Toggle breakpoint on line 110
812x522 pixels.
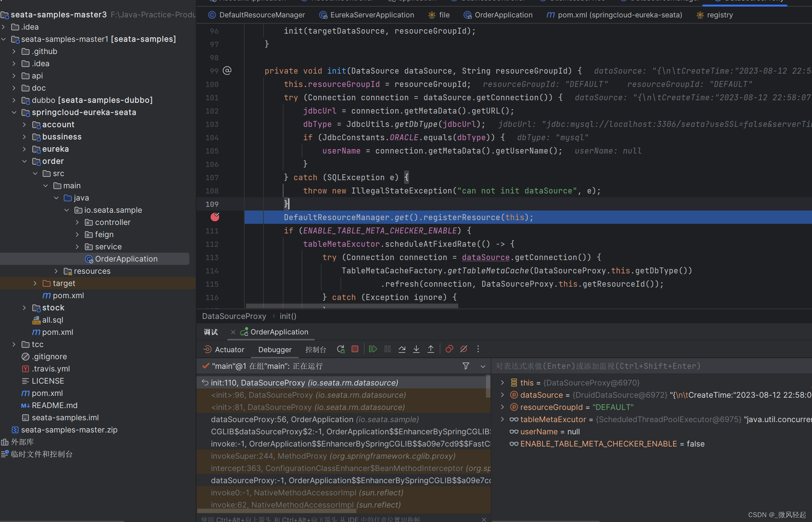pos(215,217)
